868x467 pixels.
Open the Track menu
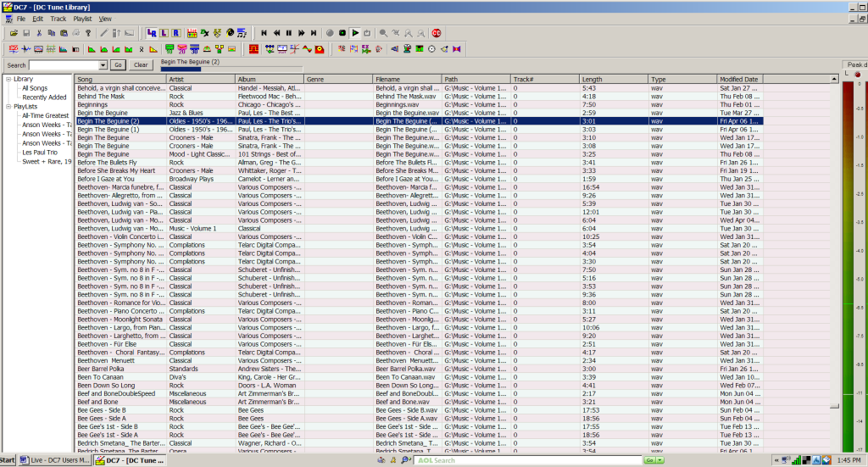(58, 18)
